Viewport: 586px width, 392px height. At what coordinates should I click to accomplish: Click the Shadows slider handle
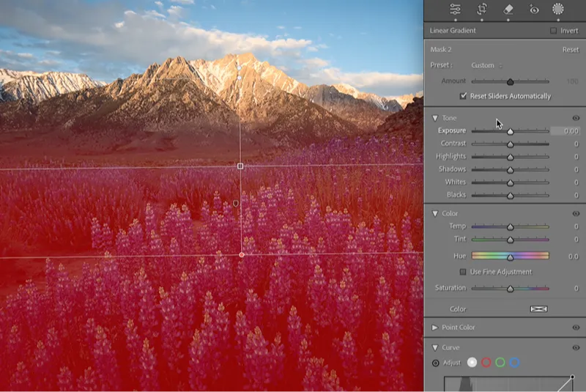pyautogui.click(x=510, y=170)
